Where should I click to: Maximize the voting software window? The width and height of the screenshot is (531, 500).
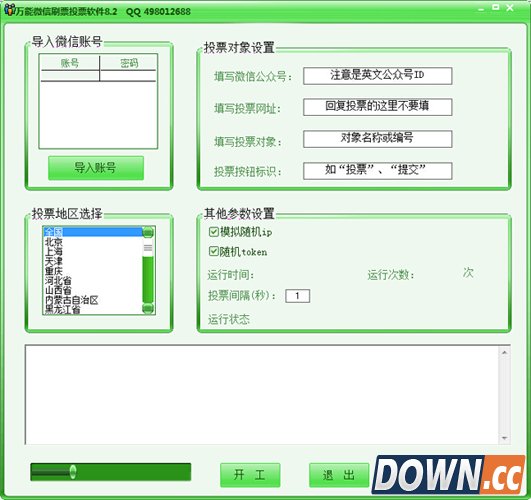(x=496, y=7)
